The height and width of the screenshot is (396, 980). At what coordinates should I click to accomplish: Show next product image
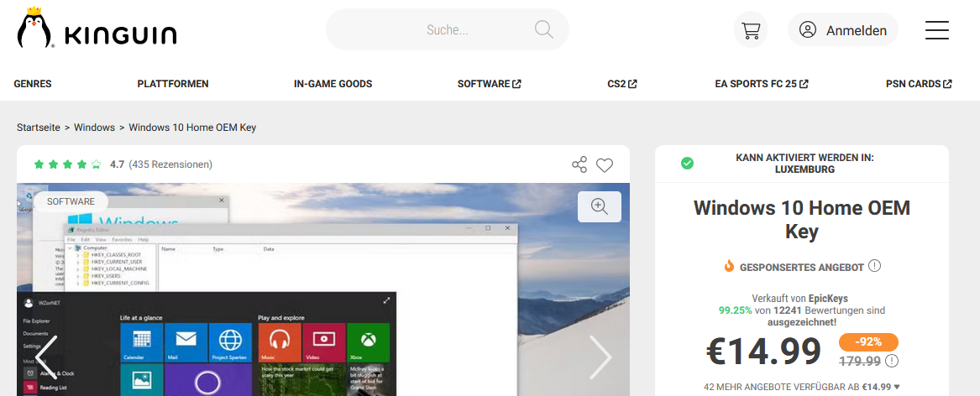point(600,357)
